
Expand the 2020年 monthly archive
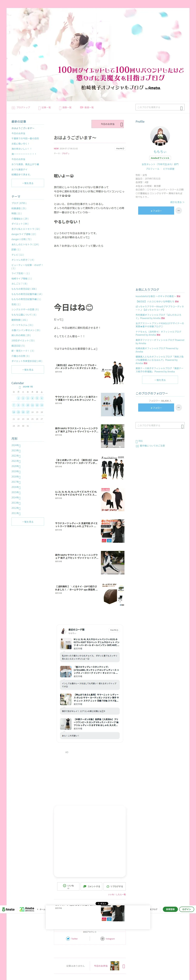point(16,466)
